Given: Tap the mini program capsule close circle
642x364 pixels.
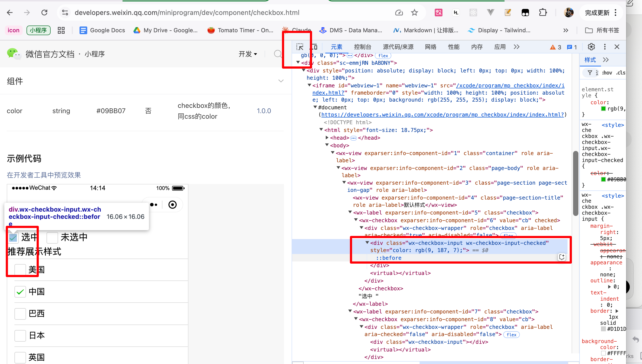Looking at the screenshot, I should (172, 204).
